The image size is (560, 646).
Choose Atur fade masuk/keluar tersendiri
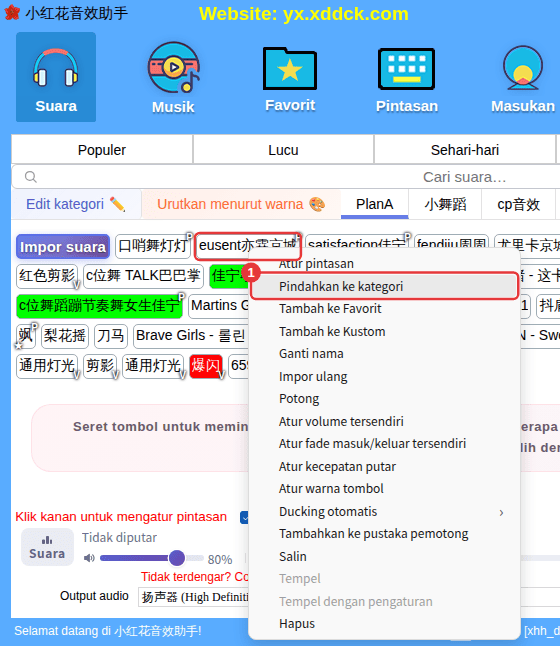coord(384,444)
